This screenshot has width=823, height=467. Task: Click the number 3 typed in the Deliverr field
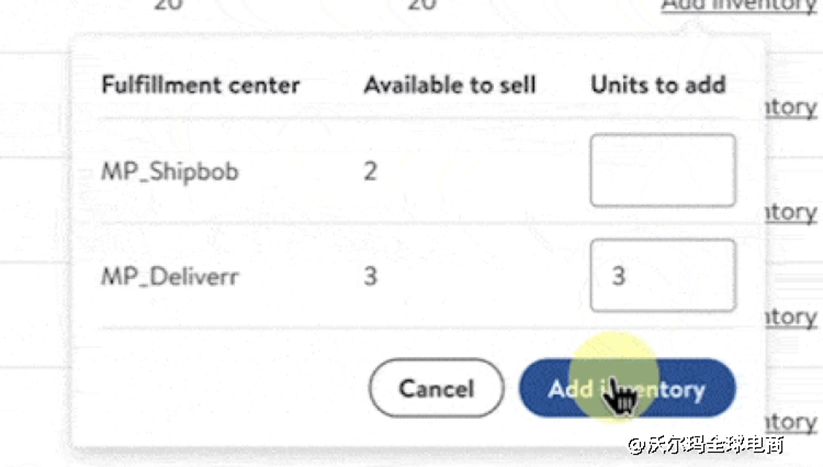coord(618,275)
